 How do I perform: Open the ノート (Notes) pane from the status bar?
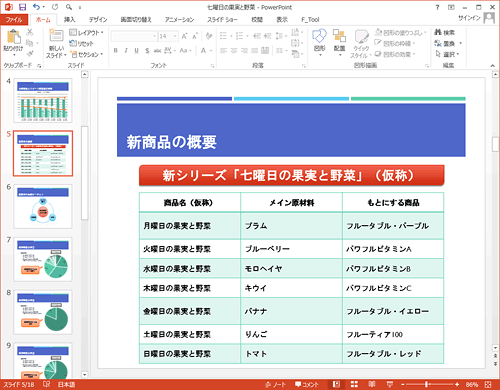[275, 384]
